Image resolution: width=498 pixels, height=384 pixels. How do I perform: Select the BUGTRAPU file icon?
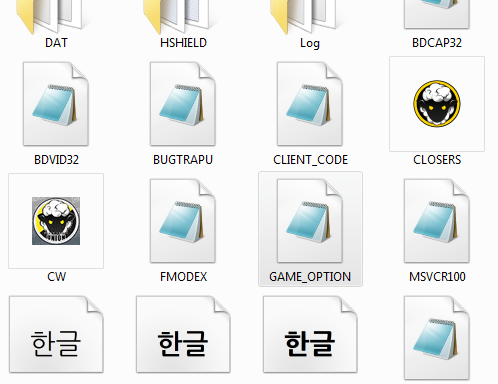click(183, 104)
